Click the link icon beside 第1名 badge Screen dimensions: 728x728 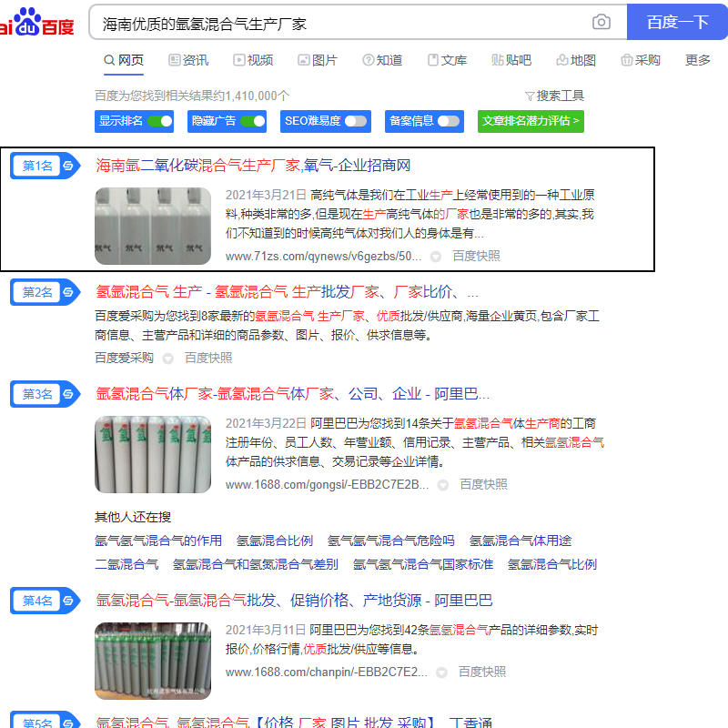68,166
